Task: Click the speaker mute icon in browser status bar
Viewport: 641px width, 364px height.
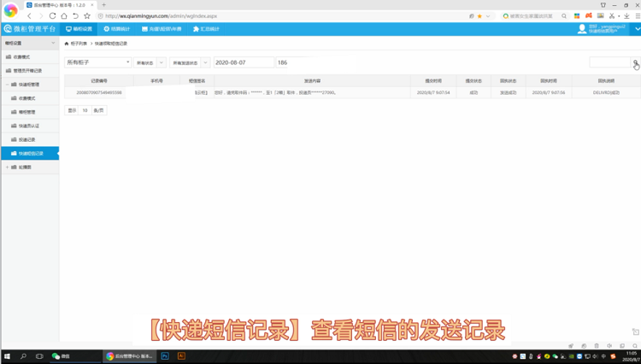Action: coord(609,345)
